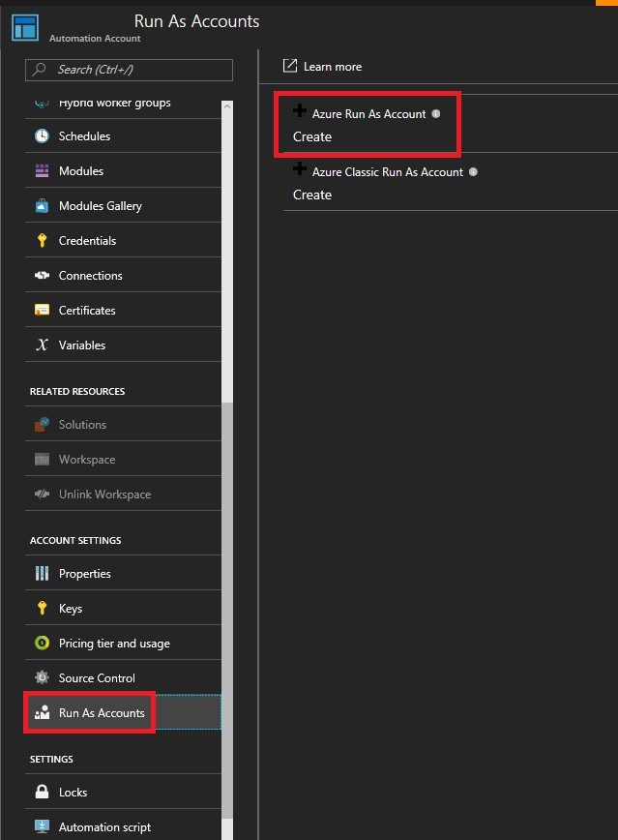This screenshot has height=840, width=618.
Task: Click the Credentials key icon
Action: (42, 241)
